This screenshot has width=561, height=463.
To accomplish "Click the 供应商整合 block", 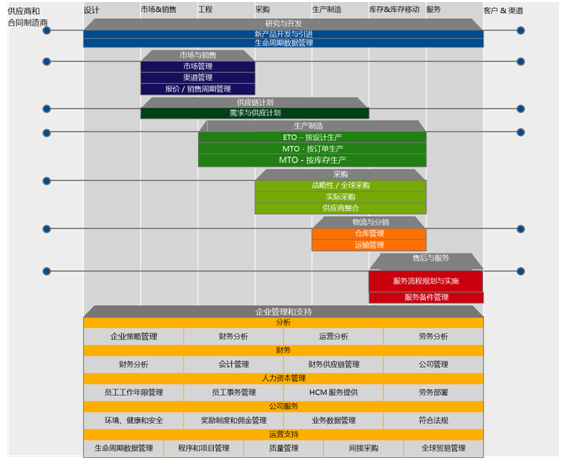I will click(x=341, y=208).
